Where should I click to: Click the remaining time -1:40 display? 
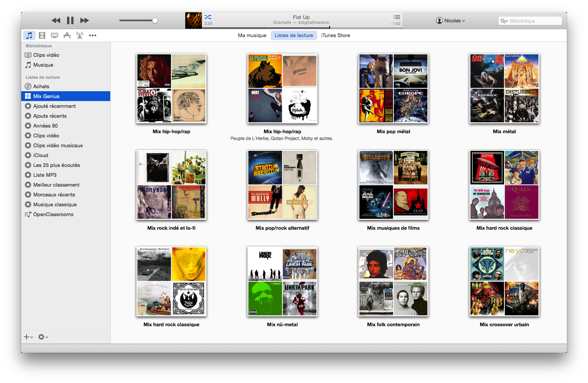396,24
